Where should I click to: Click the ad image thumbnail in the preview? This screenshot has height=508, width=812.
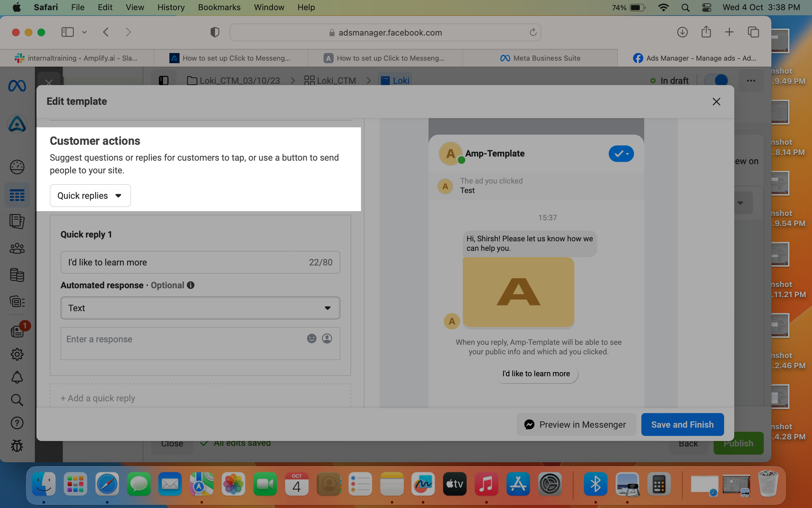[518, 292]
